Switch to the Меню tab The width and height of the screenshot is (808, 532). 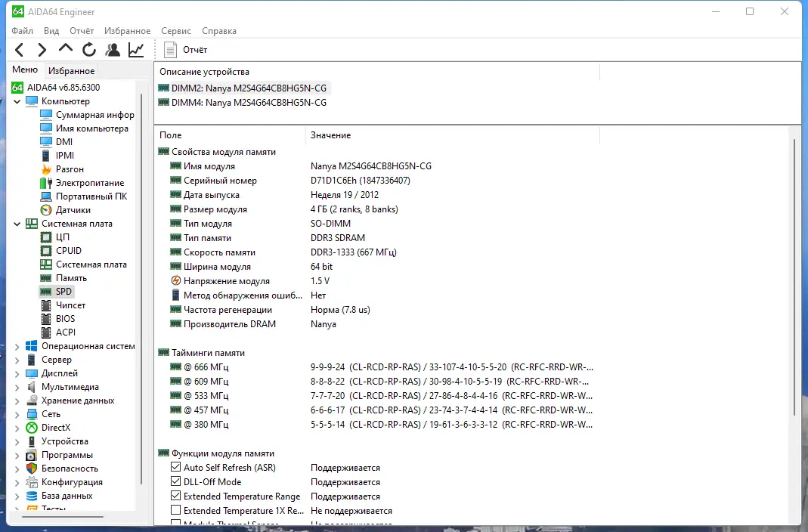click(25, 70)
